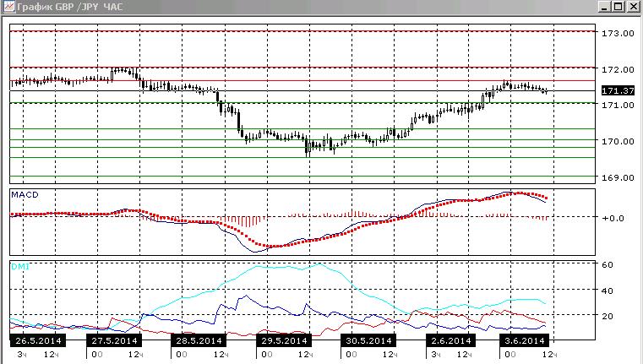This screenshot has width=643, height=364.
Task: Click the 171.00 price axis label
Action: [618, 106]
